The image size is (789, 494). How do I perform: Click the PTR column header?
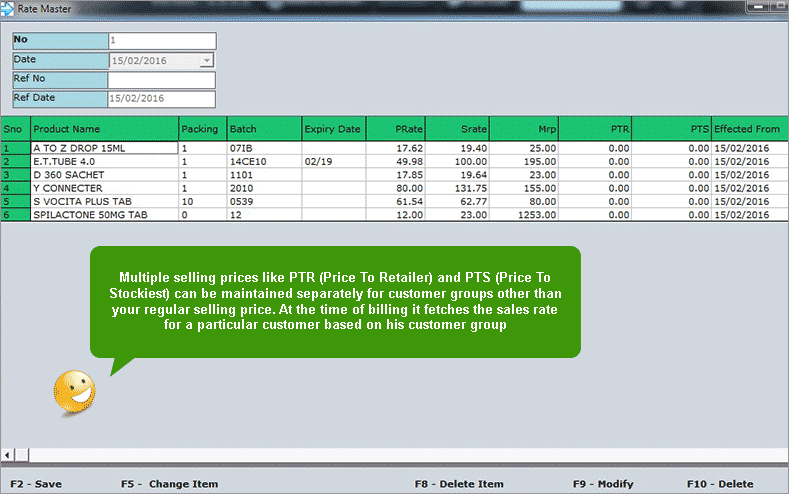pos(595,129)
